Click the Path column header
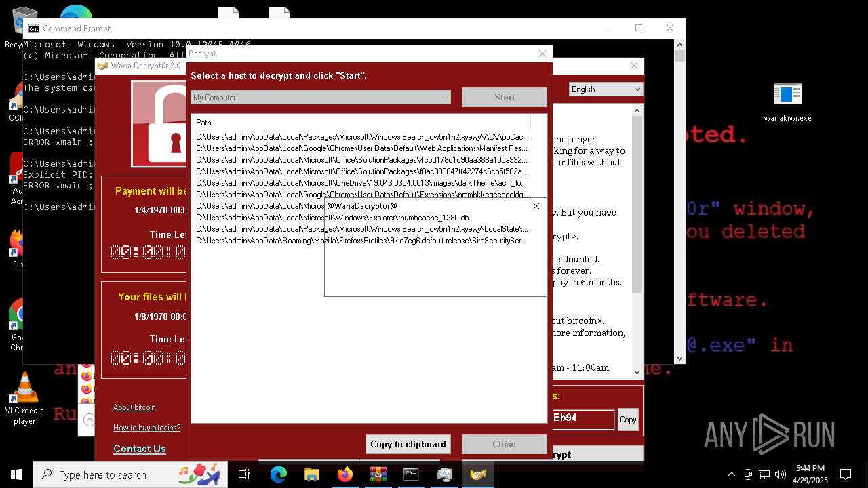Screen dimensions: 868x488 point(361,123)
